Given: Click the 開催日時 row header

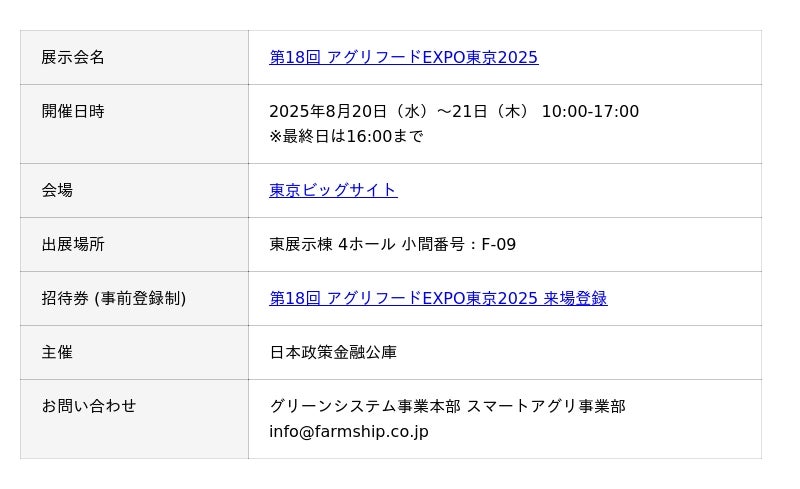Looking at the screenshot, I should pos(73,112).
